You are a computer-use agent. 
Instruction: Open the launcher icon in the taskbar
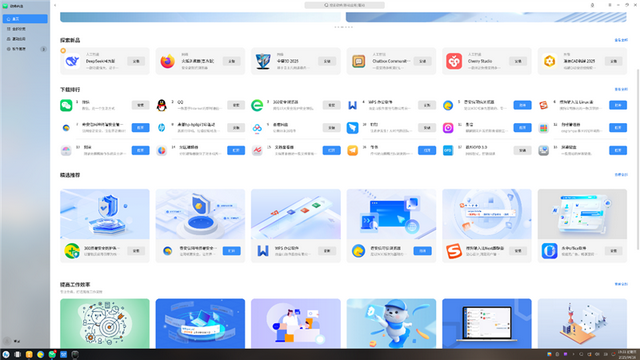[x=6, y=355]
